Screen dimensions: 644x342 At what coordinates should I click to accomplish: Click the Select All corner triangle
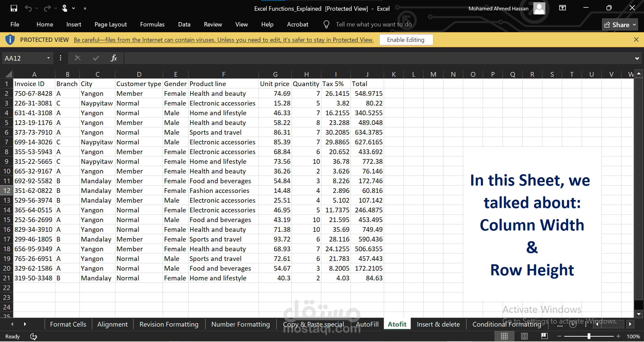(x=9, y=74)
